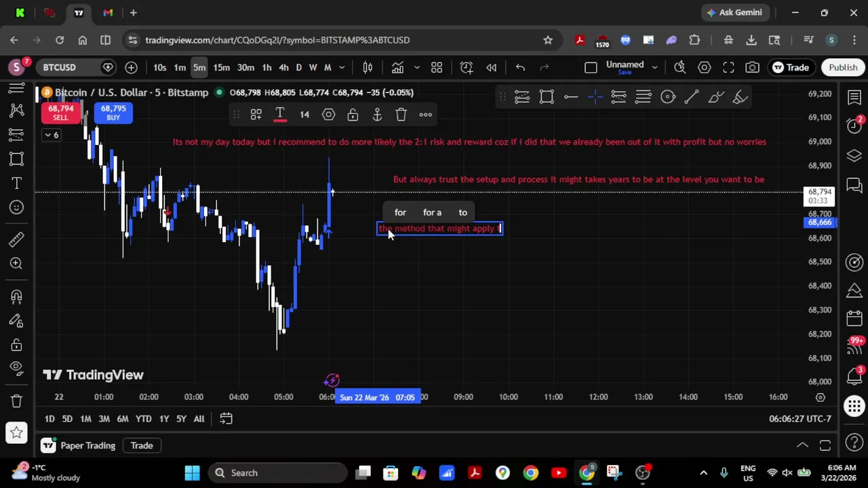Select the ruler measure tool

point(17,239)
